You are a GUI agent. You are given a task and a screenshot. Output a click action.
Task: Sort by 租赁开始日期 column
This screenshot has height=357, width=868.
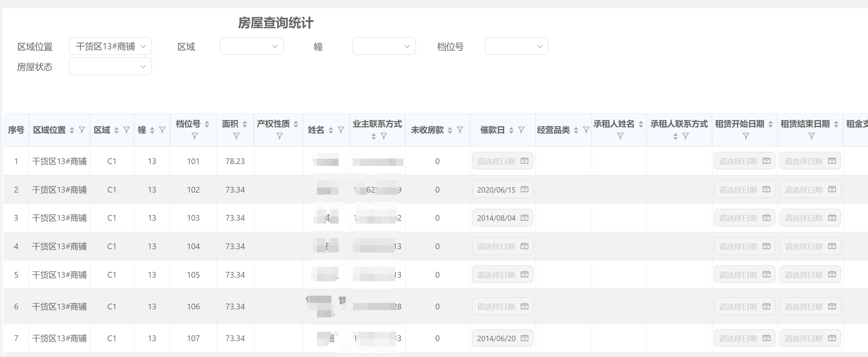[x=770, y=124]
